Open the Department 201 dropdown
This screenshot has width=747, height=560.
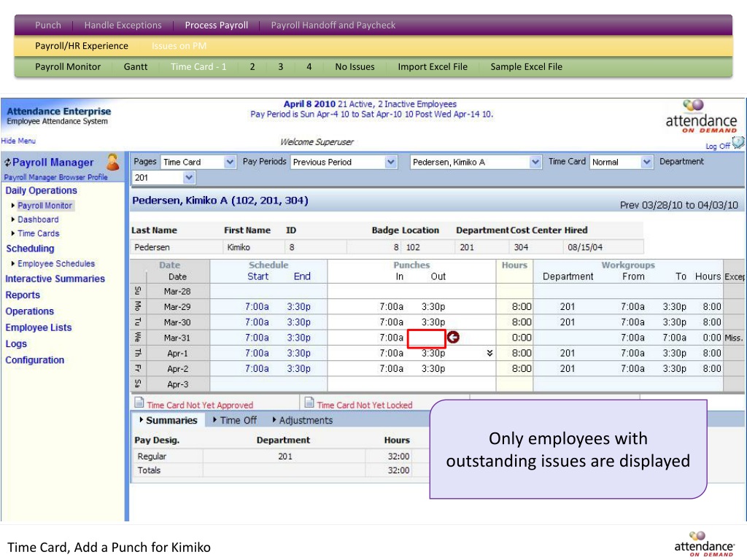[189, 178]
